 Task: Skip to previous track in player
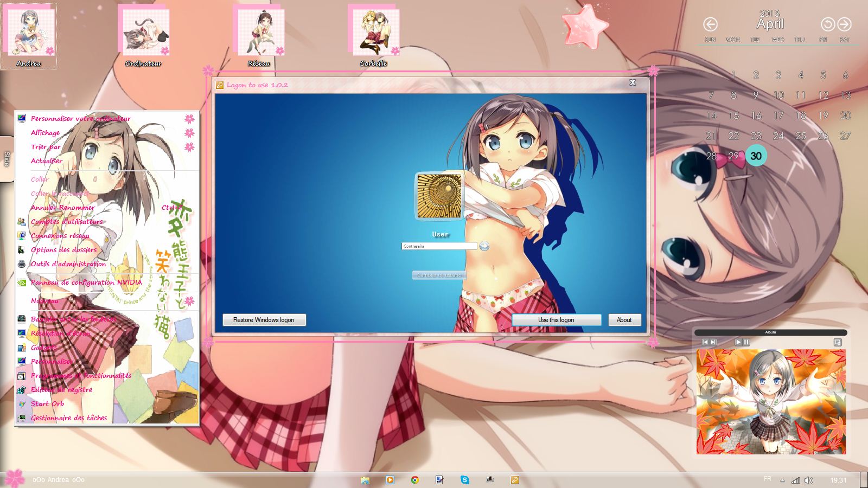tap(705, 342)
